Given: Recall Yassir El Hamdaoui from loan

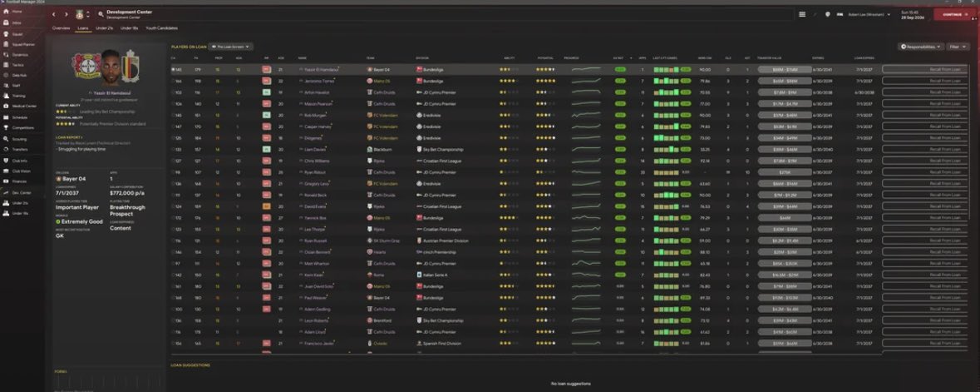Looking at the screenshot, I should point(926,70).
